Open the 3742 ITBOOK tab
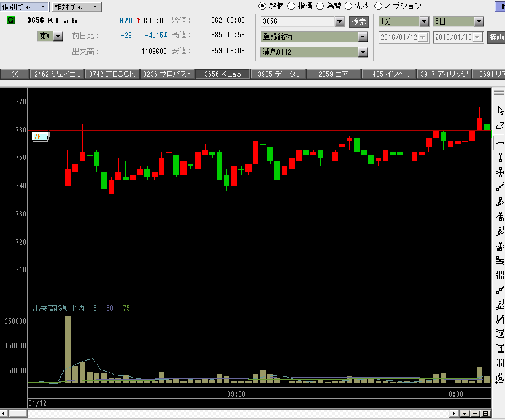The image size is (505, 420). (x=112, y=74)
